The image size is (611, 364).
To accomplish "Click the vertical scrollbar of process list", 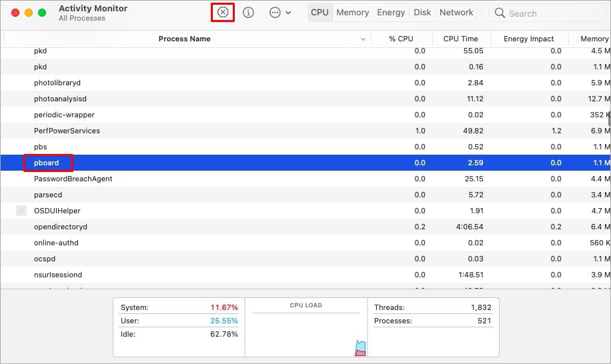I will [610, 117].
